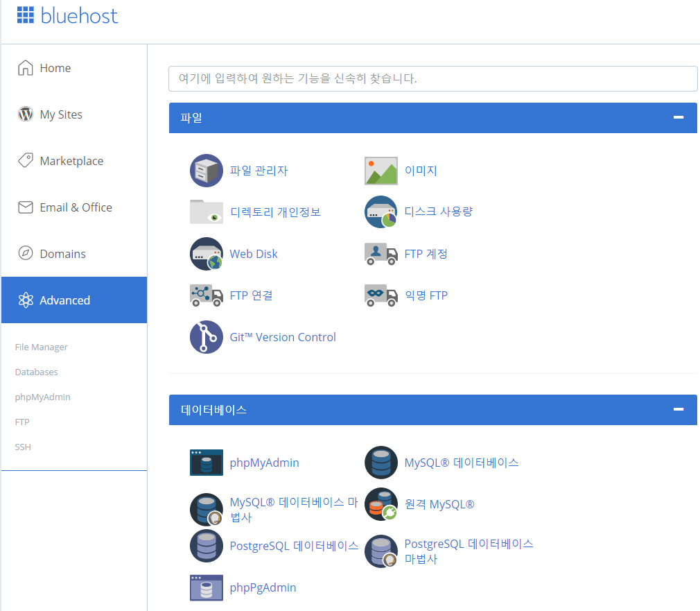Open the MySQL® 데이터베이스 마법사 wizard icon
Viewport: 700px width, 611px height.
click(207, 510)
